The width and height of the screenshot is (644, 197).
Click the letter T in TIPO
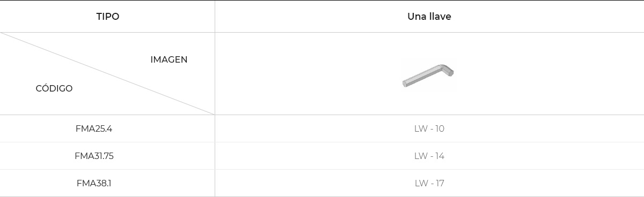(x=99, y=17)
